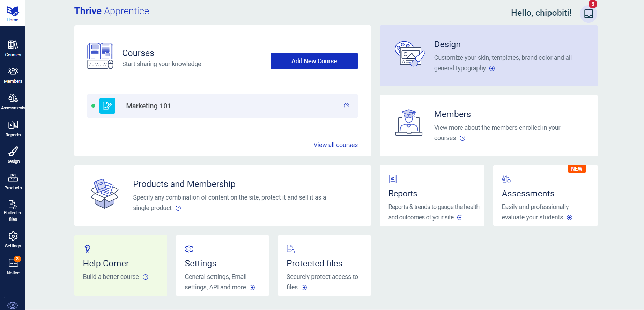Open the Courses sidebar icon
Viewport: 644px width, 310px height.
point(13,48)
